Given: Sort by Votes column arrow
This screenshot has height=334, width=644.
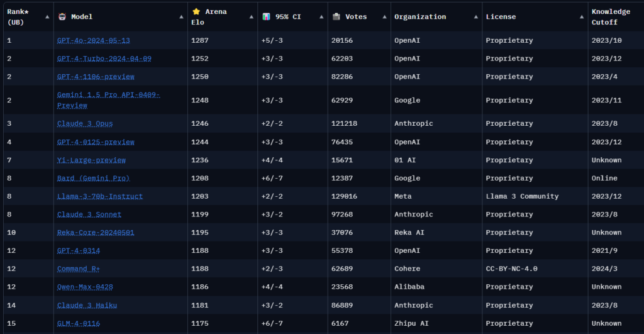Looking at the screenshot, I should click(384, 17).
